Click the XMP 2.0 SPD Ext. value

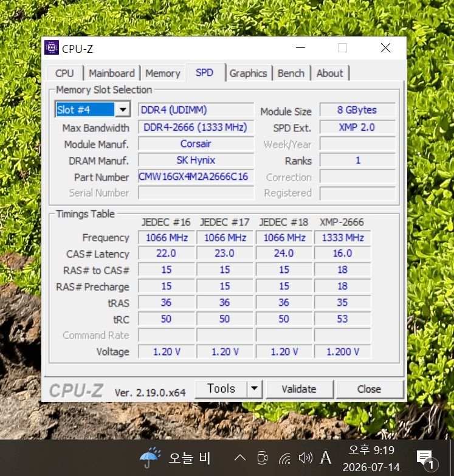pyautogui.click(x=357, y=127)
